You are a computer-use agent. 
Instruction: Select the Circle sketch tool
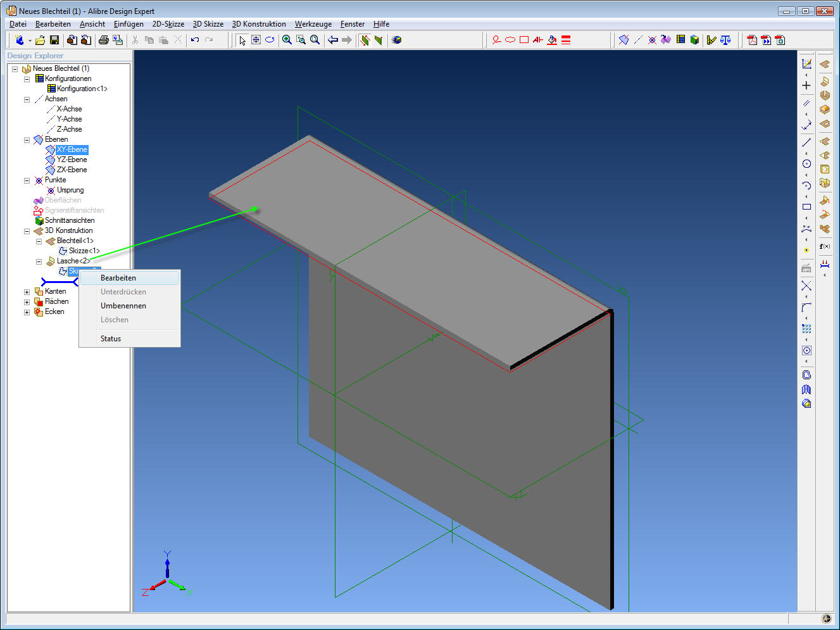tap(806, 164)
